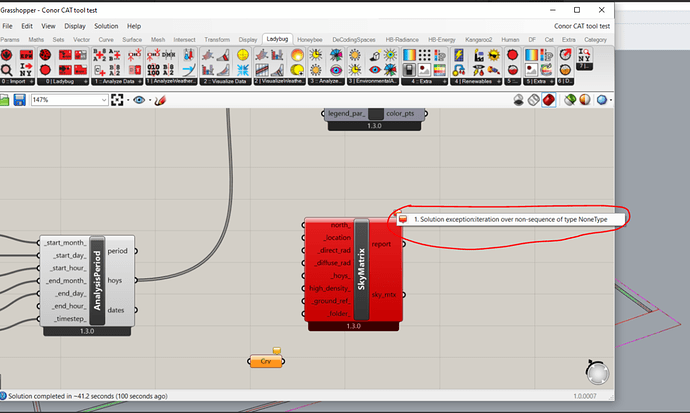
Task: Click the SkyMatrix error balloon icon
Action: click(403, 218)
